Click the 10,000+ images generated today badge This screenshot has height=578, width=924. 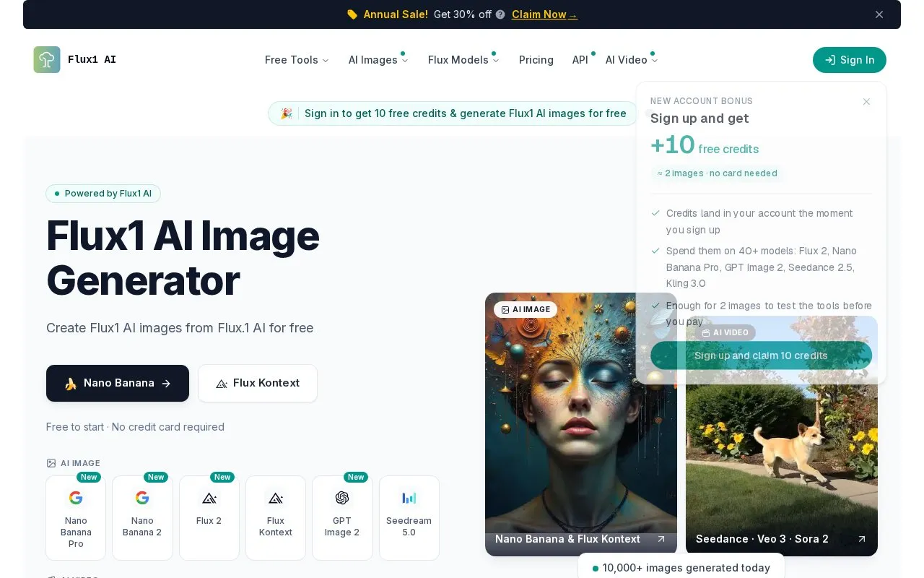point(681,568)
